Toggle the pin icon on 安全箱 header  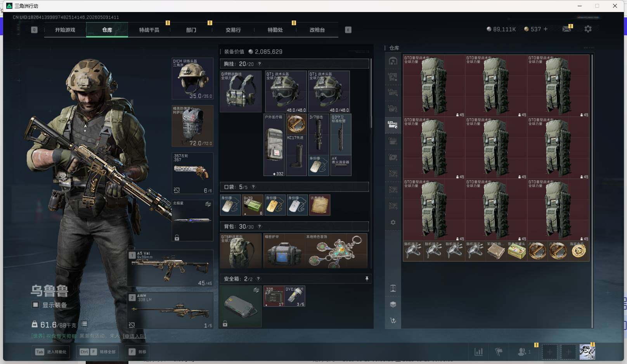point(367,279)
